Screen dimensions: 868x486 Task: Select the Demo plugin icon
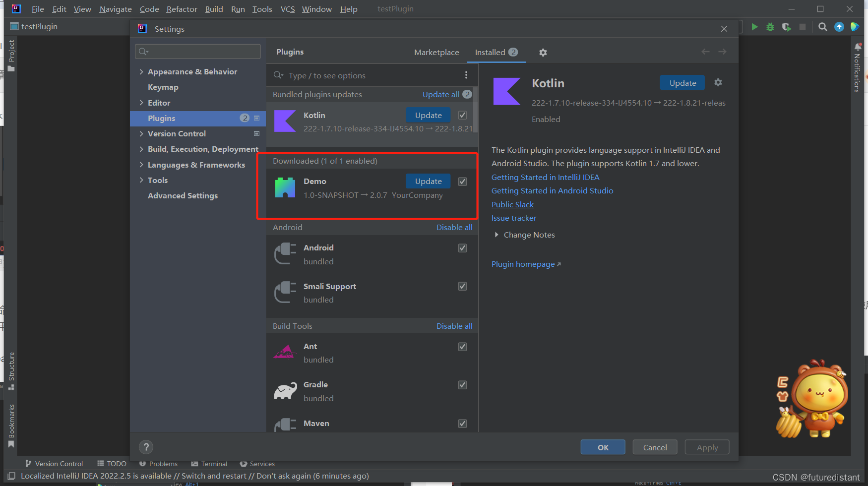[x=285, y=187]
